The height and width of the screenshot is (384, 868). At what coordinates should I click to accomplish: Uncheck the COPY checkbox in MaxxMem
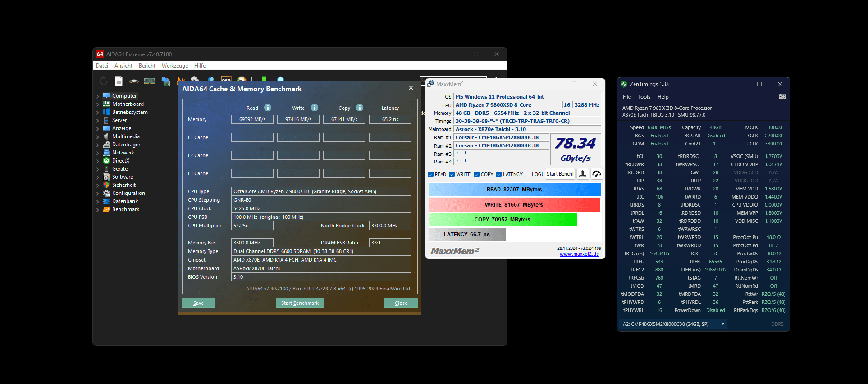[x=476, y=174]
